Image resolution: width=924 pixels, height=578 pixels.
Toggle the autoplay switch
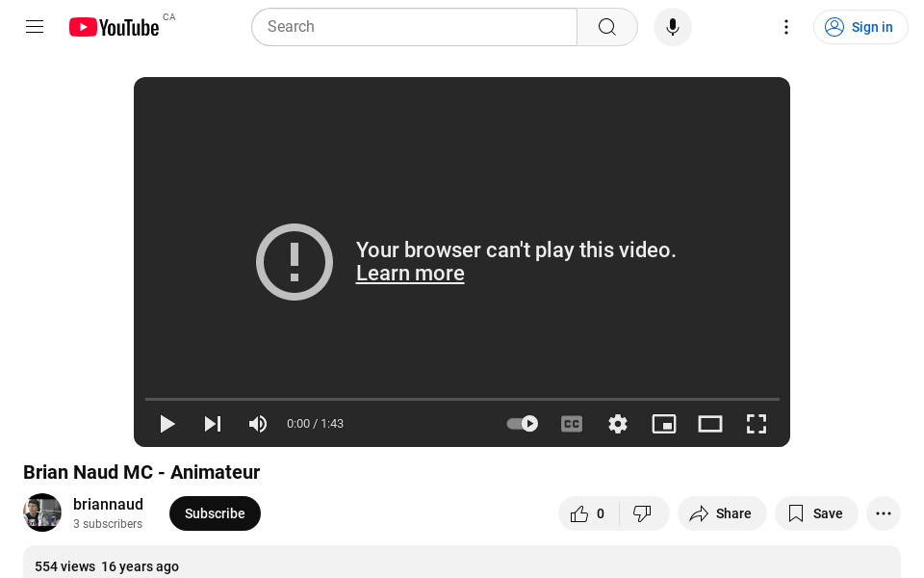[x=523, y=424]
